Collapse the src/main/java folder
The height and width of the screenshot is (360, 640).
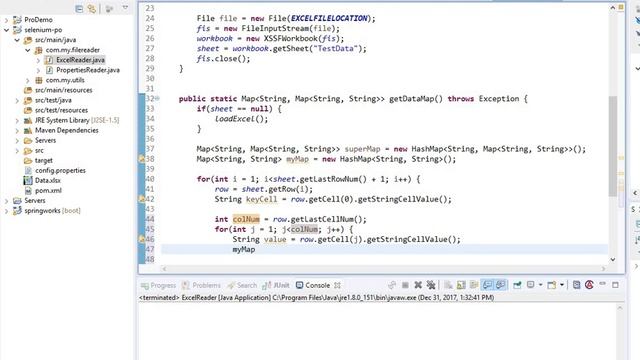click(x=17, y=40)
